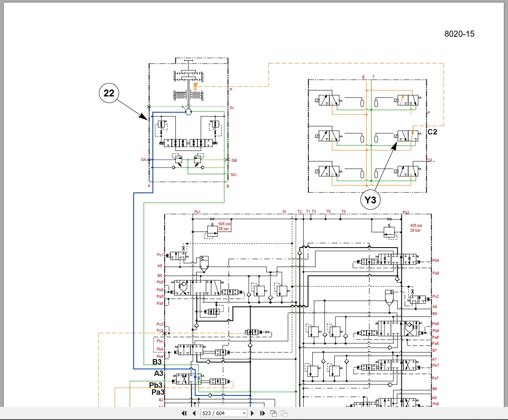Jump to the last page
This screenshot has height=420, width=508.
[x=262, y=413]
